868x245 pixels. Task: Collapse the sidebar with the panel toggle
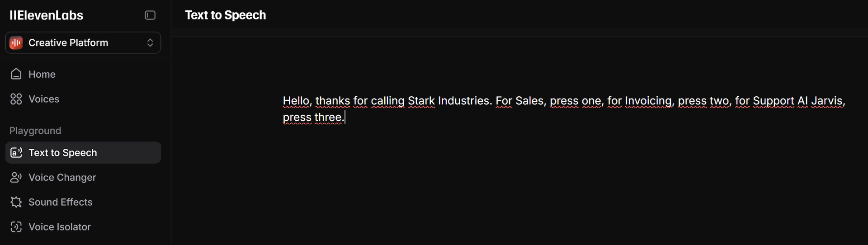150,15
